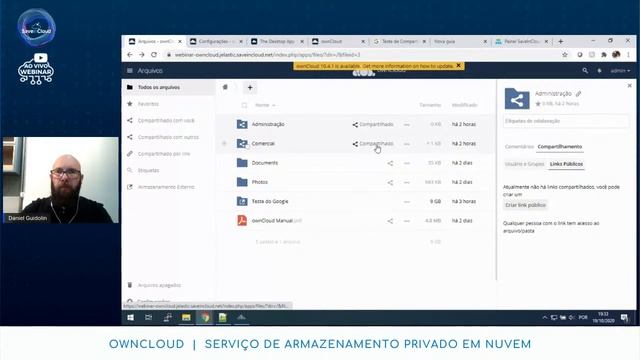
Task: Share the ownCloud Manual file via share icon
Action: pyautogui.click(x=390, y=221)
